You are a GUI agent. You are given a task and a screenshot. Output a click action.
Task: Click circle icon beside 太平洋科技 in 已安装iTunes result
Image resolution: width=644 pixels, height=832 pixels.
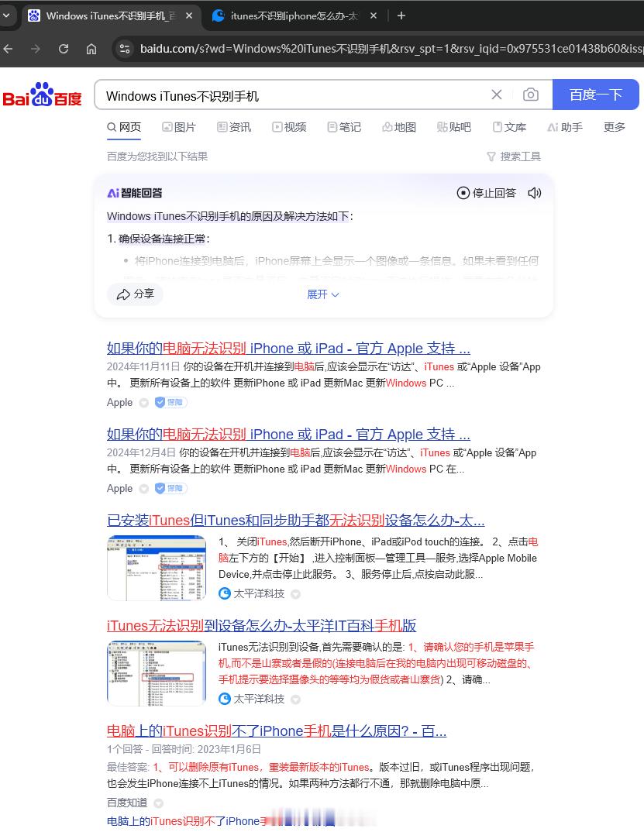click(296, 594)
